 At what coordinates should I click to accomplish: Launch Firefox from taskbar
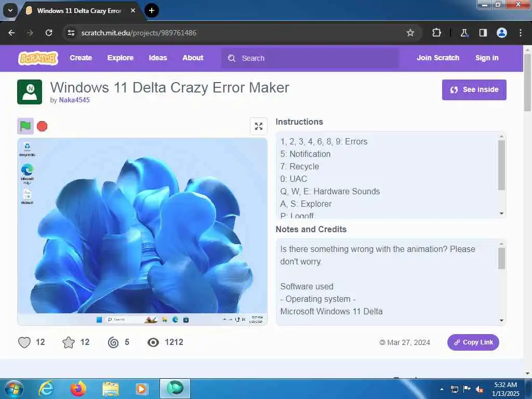click(78, 389)
